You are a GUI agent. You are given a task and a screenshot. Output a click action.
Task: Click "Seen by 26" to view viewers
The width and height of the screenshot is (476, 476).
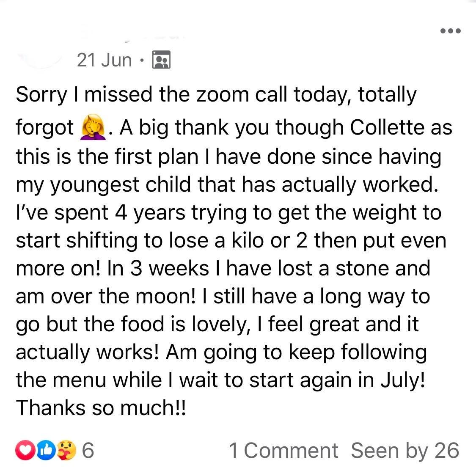tap(404, 451)
